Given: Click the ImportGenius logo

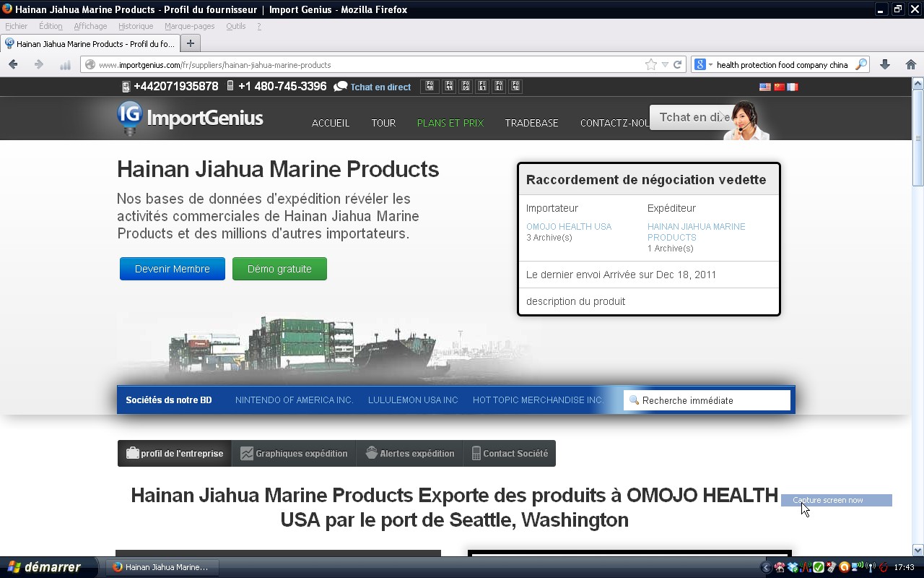Looking at the screenshot, I should pos(191,118).
